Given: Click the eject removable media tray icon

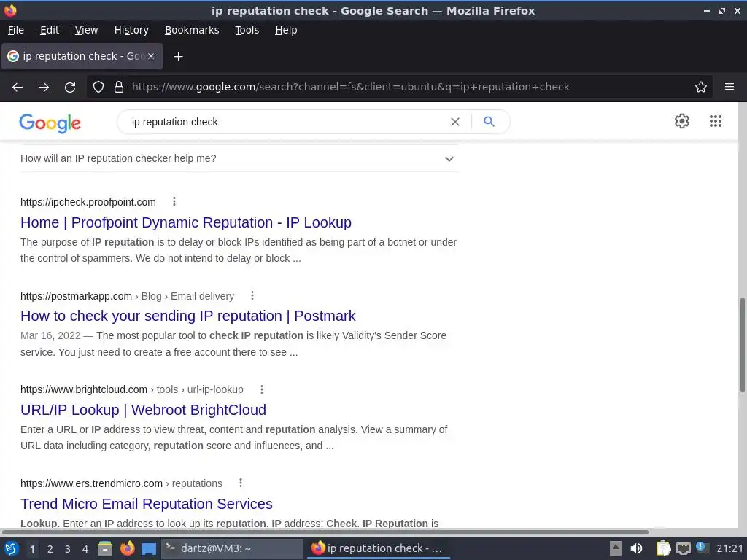Looking at the screenshot, I should tap(616, 548).
